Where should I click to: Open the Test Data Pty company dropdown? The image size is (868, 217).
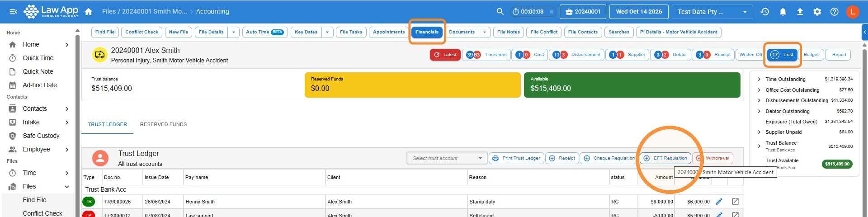pyautogui.click(x=712, y=12)
